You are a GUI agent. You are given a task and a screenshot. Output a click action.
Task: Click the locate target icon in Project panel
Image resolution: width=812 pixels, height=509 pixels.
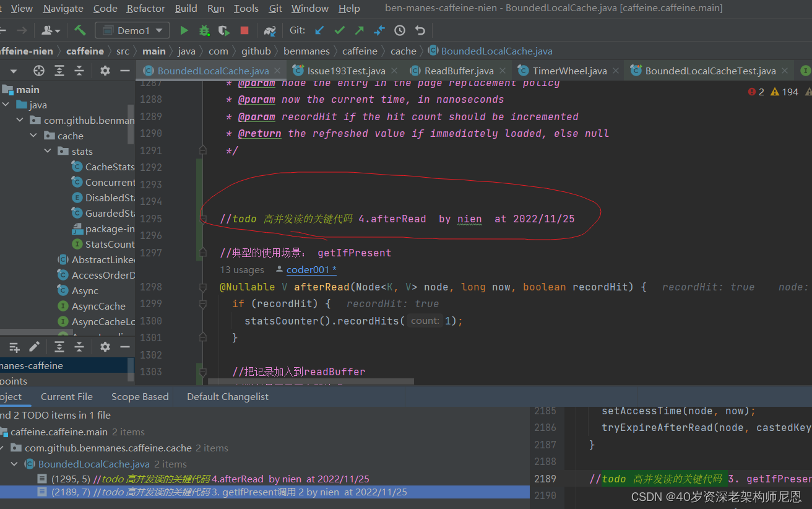[39, 71]
